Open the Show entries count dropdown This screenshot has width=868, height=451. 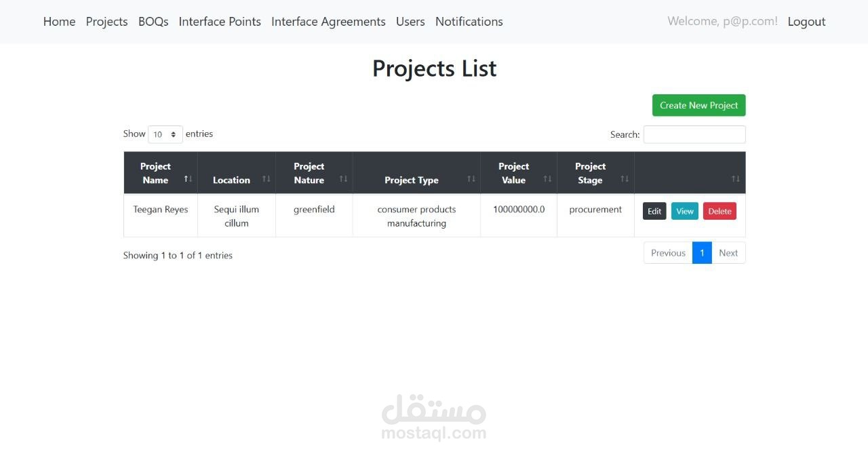[165, 134]
